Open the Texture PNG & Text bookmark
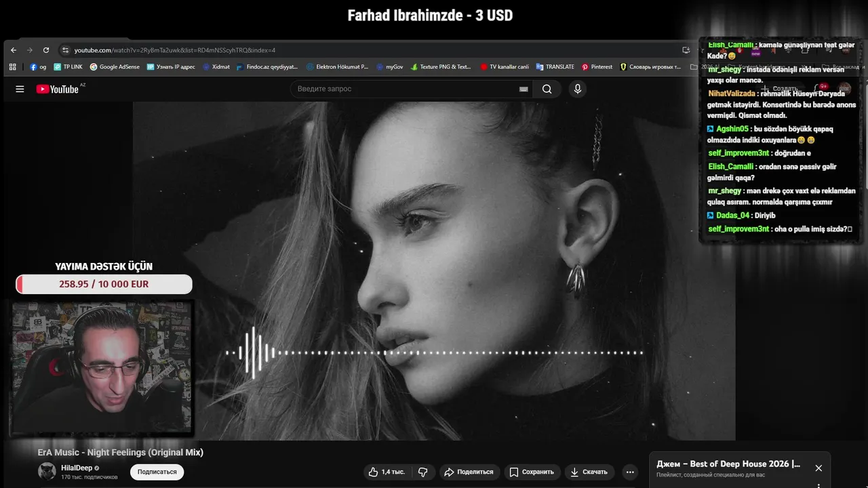The width and height of the screenshot is (868, 488). [x=441, y=67]
